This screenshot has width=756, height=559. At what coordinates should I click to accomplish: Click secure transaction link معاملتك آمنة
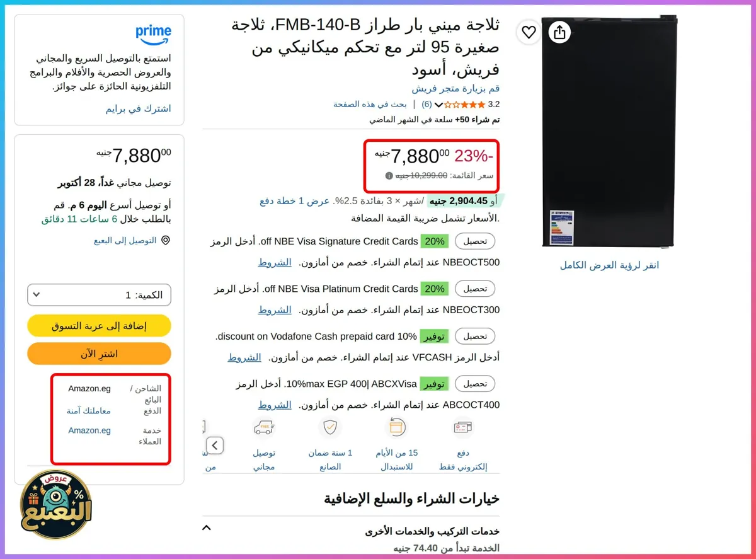tap(89, 411)
